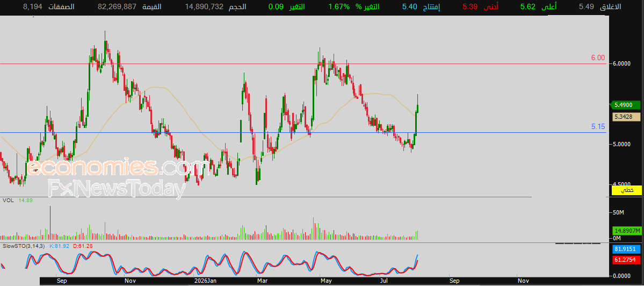The height and width of the screenshot is (286, 644).
Task: Click the Jul marker on time axis
Action: point(385,281)
